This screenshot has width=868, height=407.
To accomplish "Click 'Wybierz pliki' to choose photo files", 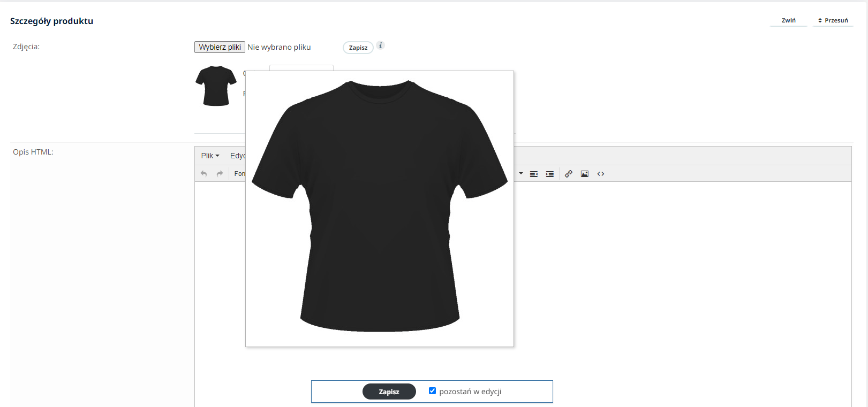I will (x=220, y=47).
